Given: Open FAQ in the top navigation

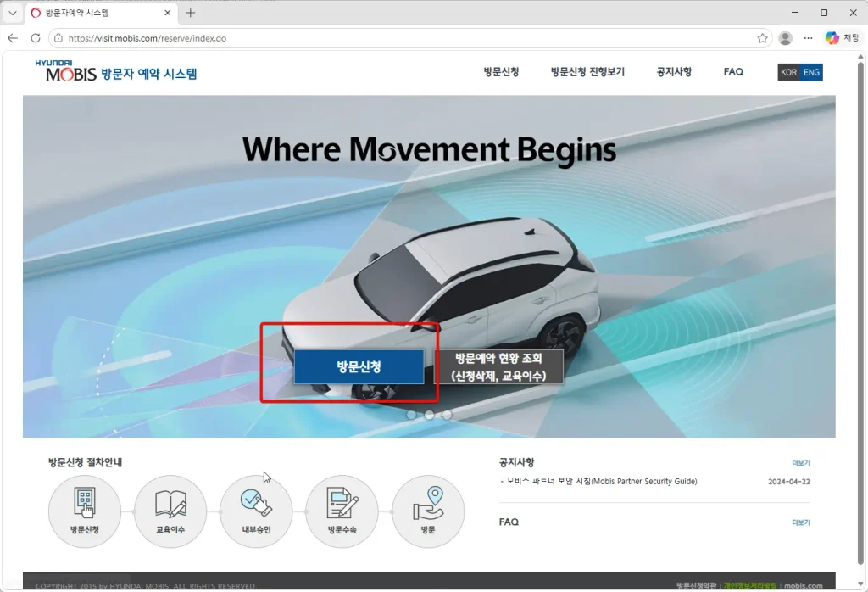Looking at the screenshot, I should click(733, 71).
